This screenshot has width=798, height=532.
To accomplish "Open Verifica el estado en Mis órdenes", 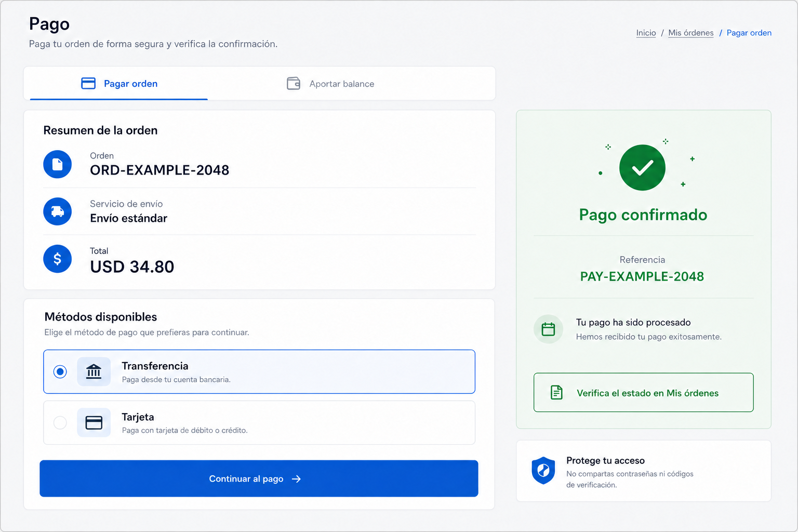I will [x=644, y=393].
